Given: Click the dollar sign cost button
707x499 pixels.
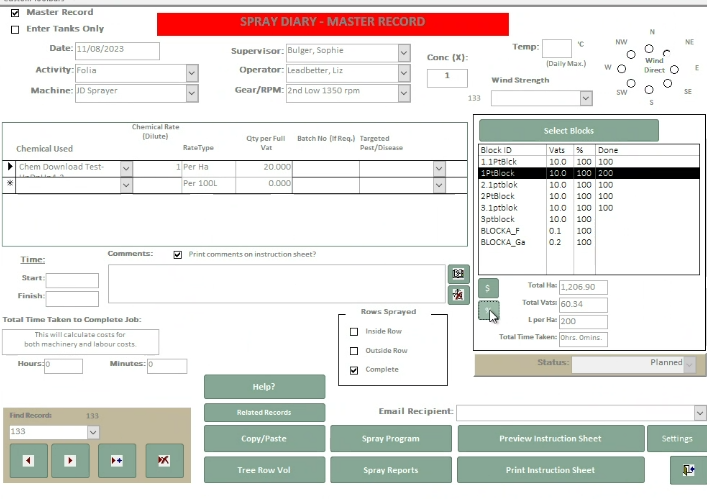Looking at the screenshot, I should 488,288.
